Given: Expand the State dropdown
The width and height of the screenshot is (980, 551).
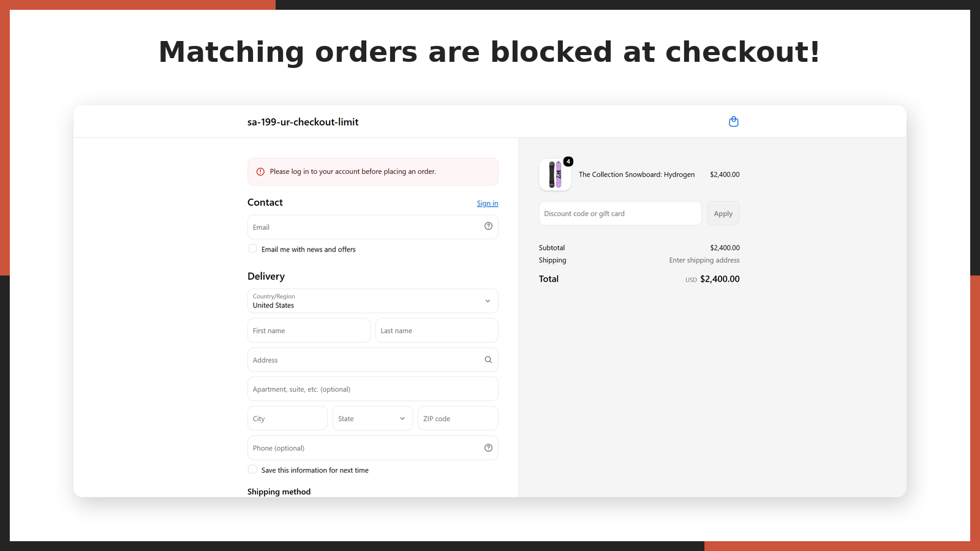Looking at the screenshot, I should point(372,418).
